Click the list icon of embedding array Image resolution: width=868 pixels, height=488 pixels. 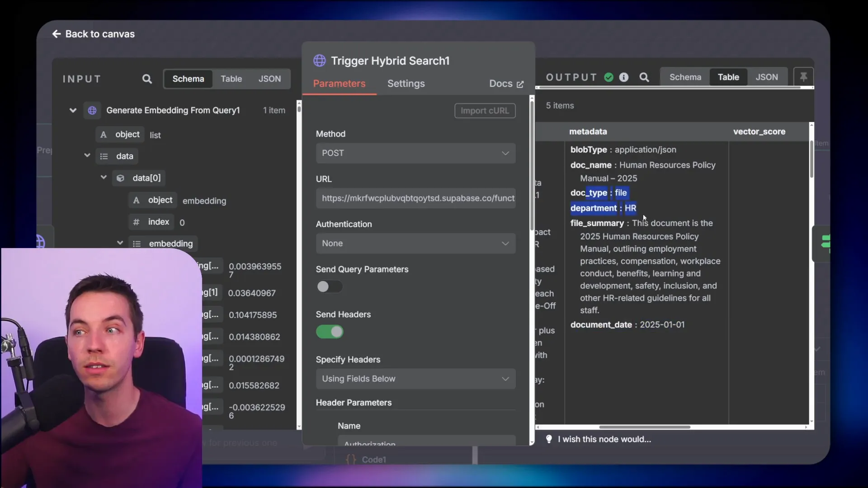137,244
